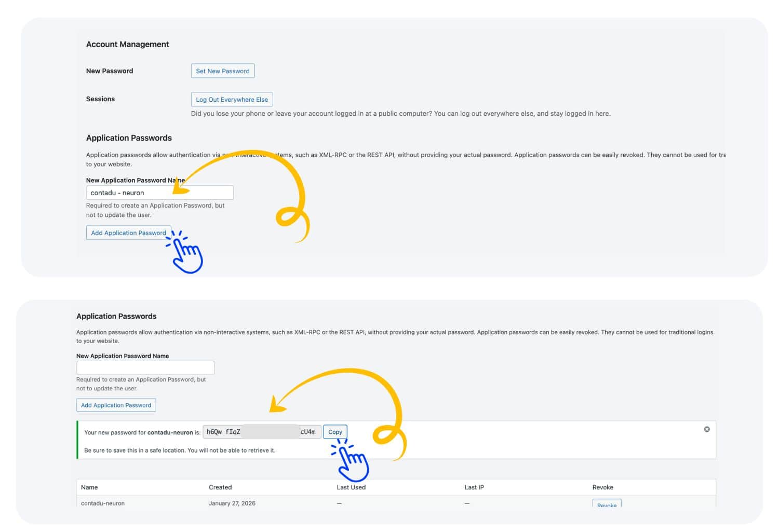
Task: Click the Account Management heading
Action: point(128,45)
